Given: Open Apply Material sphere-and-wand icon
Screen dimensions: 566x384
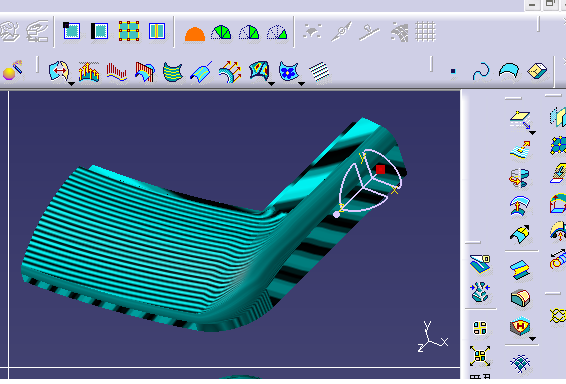Looking at the screenshot, I should pyautogui.click(x=12, y=70).
